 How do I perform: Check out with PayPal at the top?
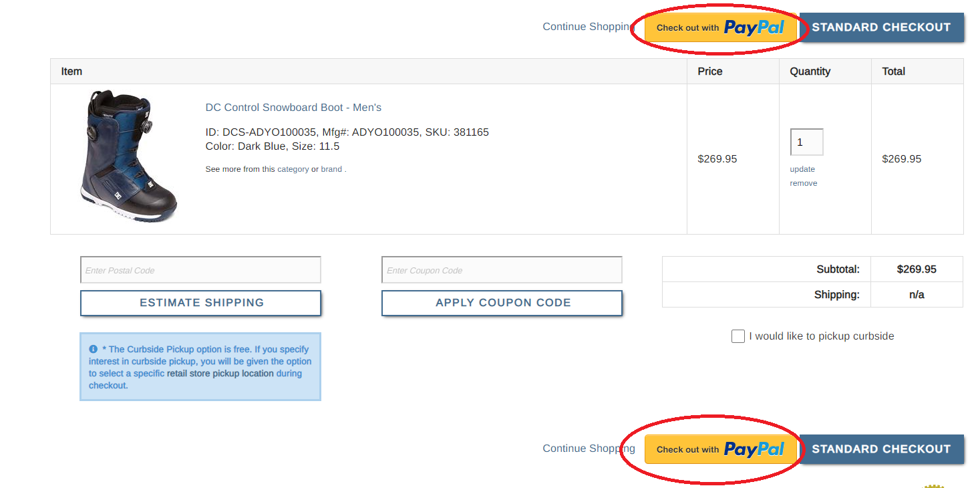(x=720, y=28)
